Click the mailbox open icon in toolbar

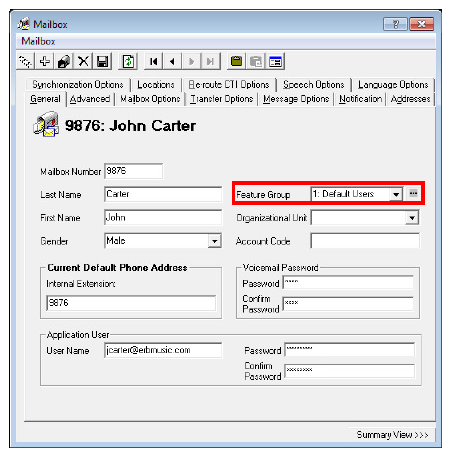(64, 62)
